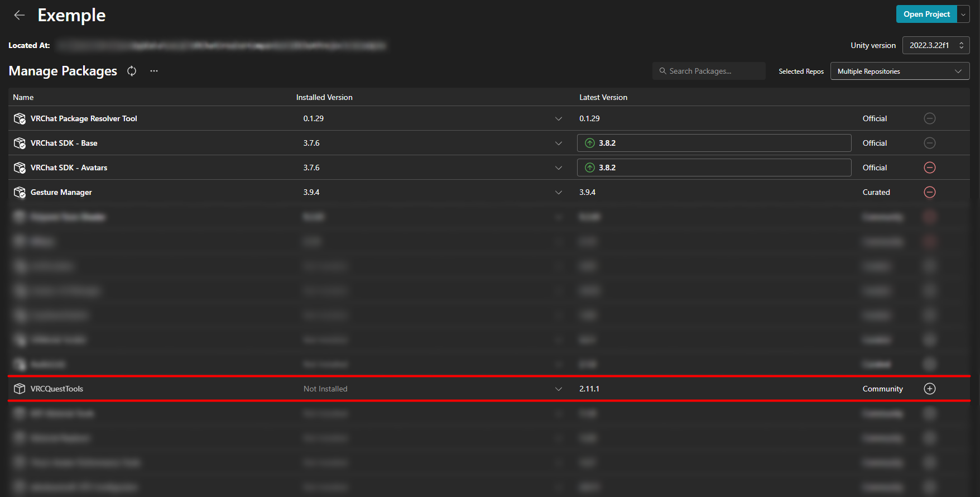Image resolution: width=980 pixels, height=497 pixels.
Task: Refresh the package list
Action: click(132, 71)
